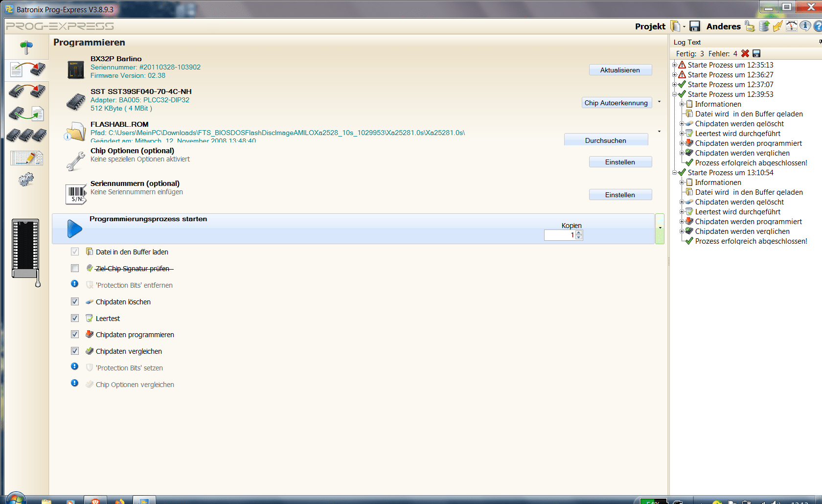Viewport: 822px width, 504px height.
Task: Pin the Log Text panel
Action: (820, 42)
